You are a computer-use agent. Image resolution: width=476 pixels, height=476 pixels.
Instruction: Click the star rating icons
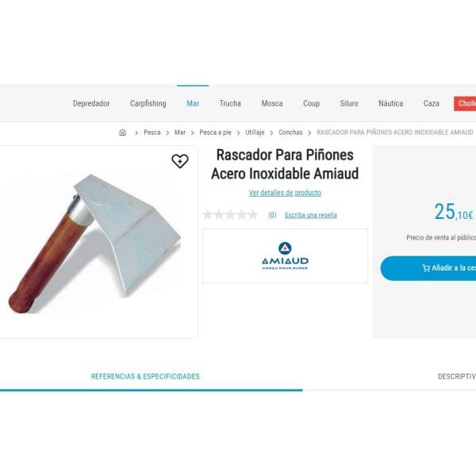tap(230, 215)
